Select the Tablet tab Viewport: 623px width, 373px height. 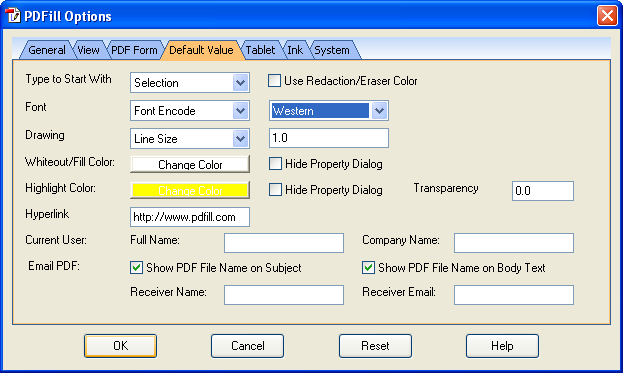[260, 50]
